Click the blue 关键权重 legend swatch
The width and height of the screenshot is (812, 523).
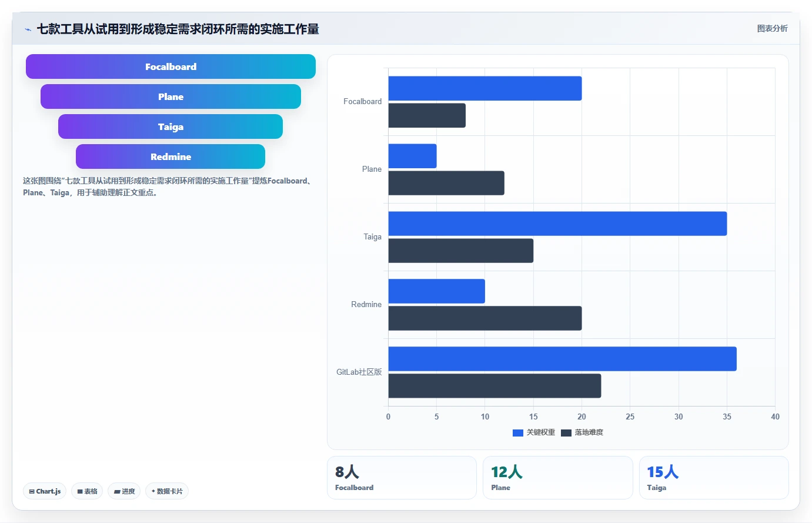[518, 433]
